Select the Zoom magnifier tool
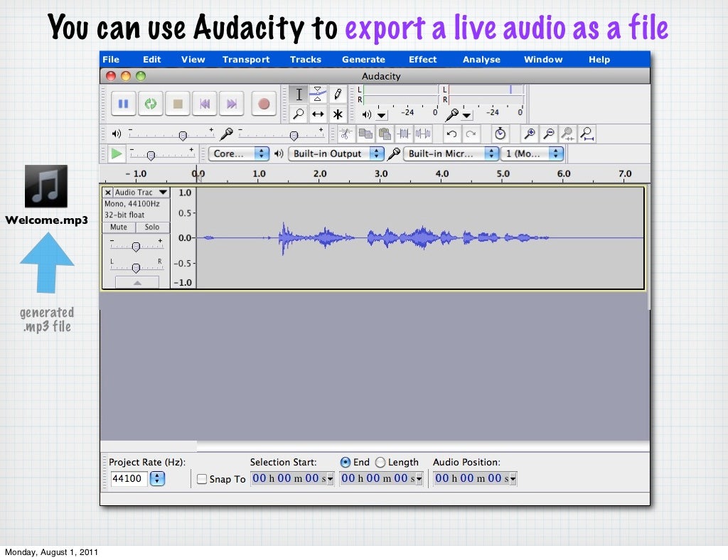The image size is (728, 560). click(299, 114)
